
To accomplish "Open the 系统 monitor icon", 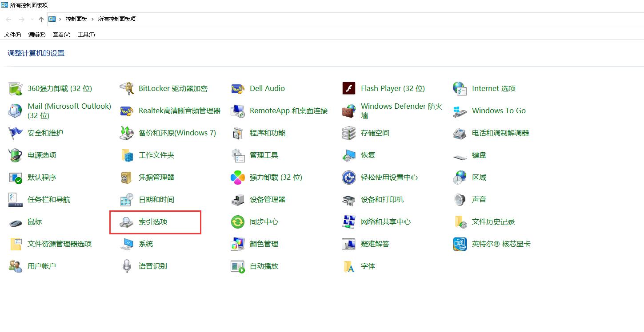I will (127, 244).
